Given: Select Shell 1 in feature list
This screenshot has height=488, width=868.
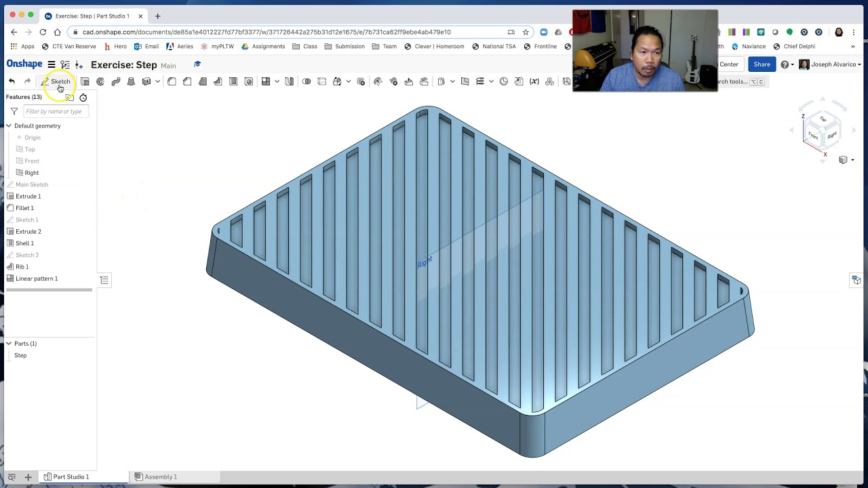Looking at the screenshot, I should click(24, 243).
